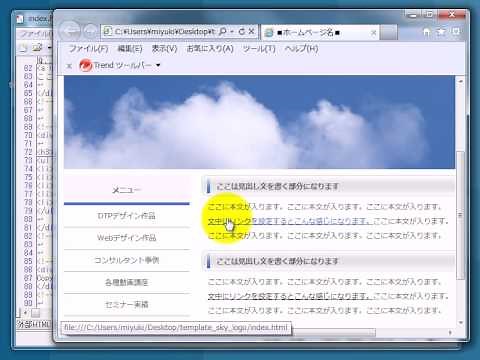Viewport: 480px width, 360px height.
Task: Click the コンサルタント事例 menu link
Action: coord(127,260)
